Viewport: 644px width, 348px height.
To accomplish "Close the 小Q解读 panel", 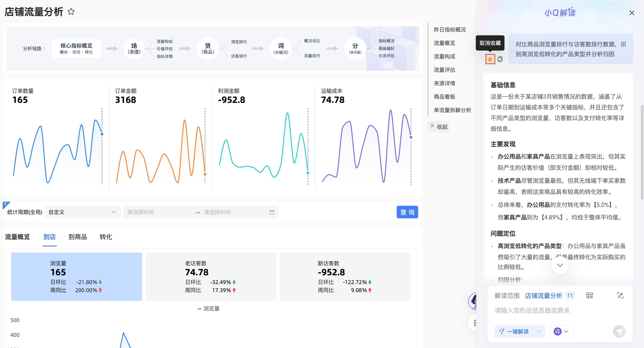I will point(631,13).
